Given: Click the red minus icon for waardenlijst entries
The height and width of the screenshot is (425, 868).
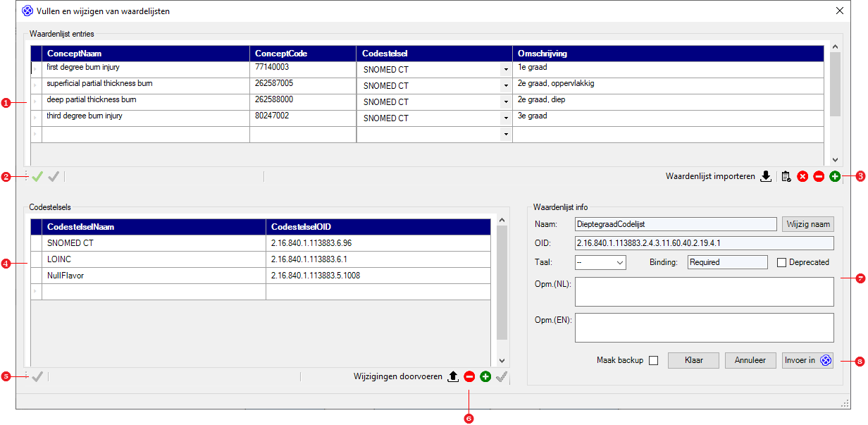Looking at the screenshot, I should (x=819, y=176).
